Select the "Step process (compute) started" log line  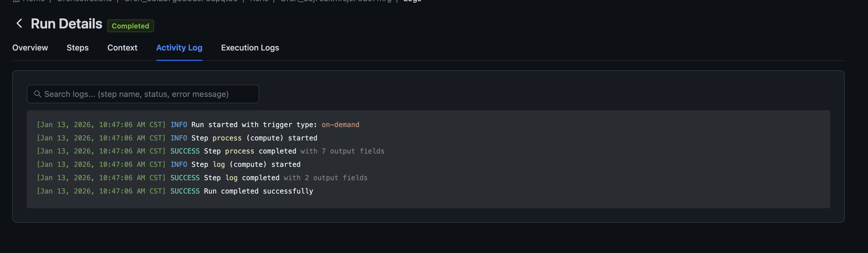[254, 138]
